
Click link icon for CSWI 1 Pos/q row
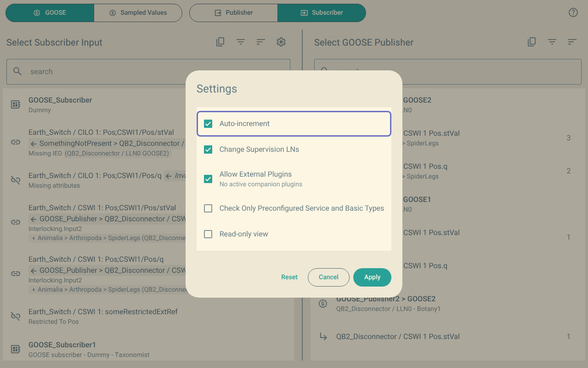pos(16,274)
